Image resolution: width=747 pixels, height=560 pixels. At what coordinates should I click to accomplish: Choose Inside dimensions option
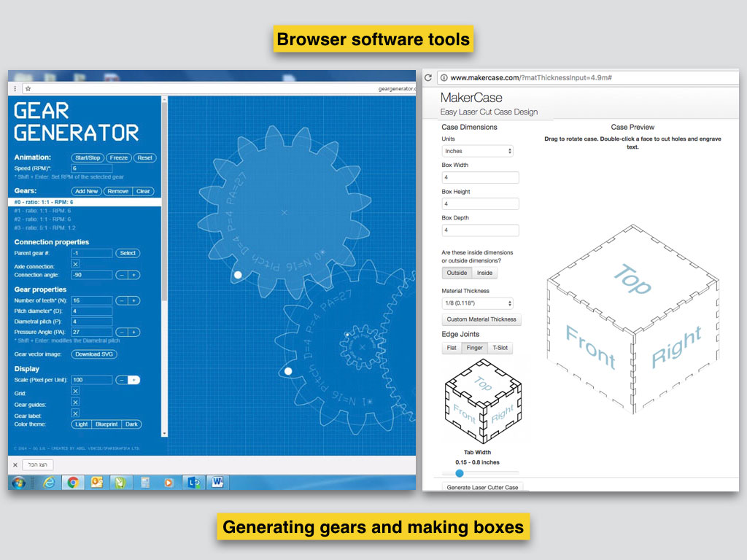coord(484,273)
